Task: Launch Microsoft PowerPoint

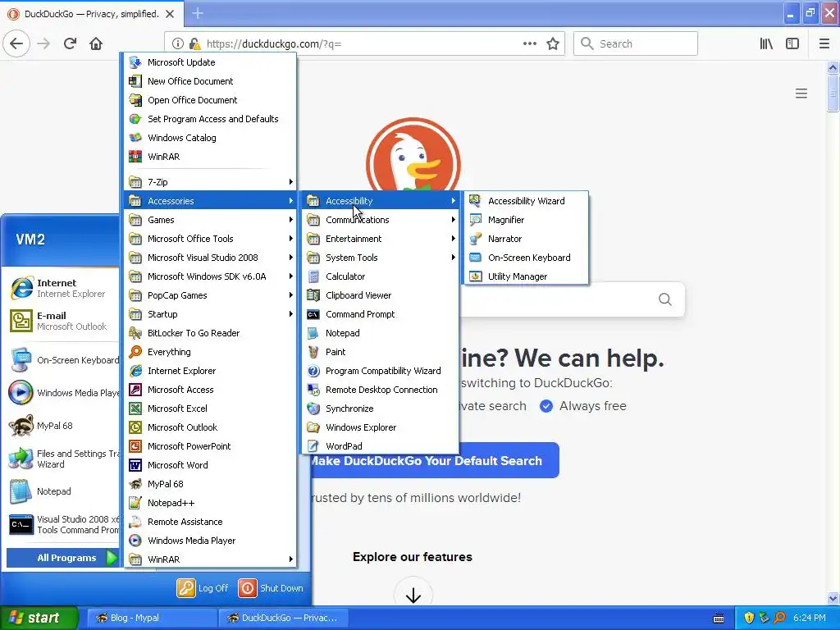Action: pyautogui.click(x=210, y=446)
